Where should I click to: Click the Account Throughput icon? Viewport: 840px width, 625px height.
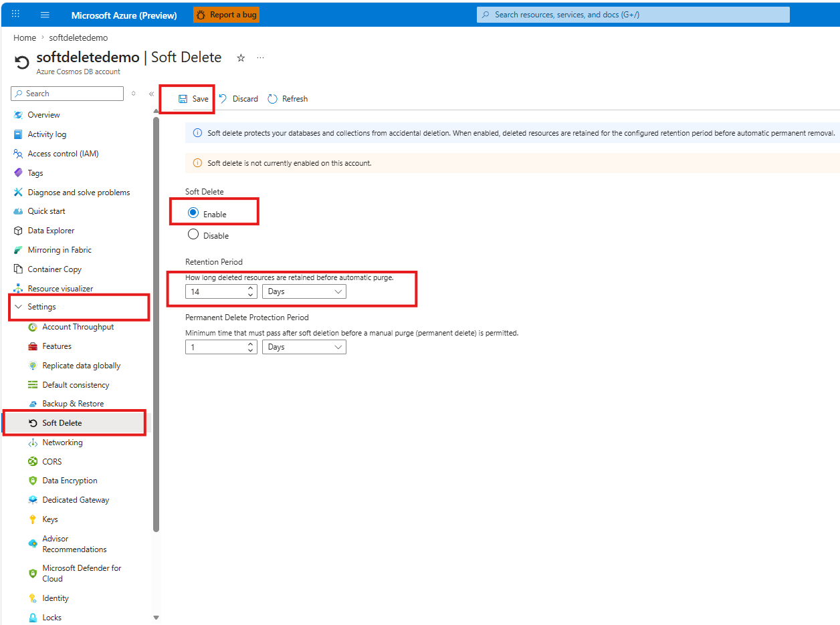(33, 327)
